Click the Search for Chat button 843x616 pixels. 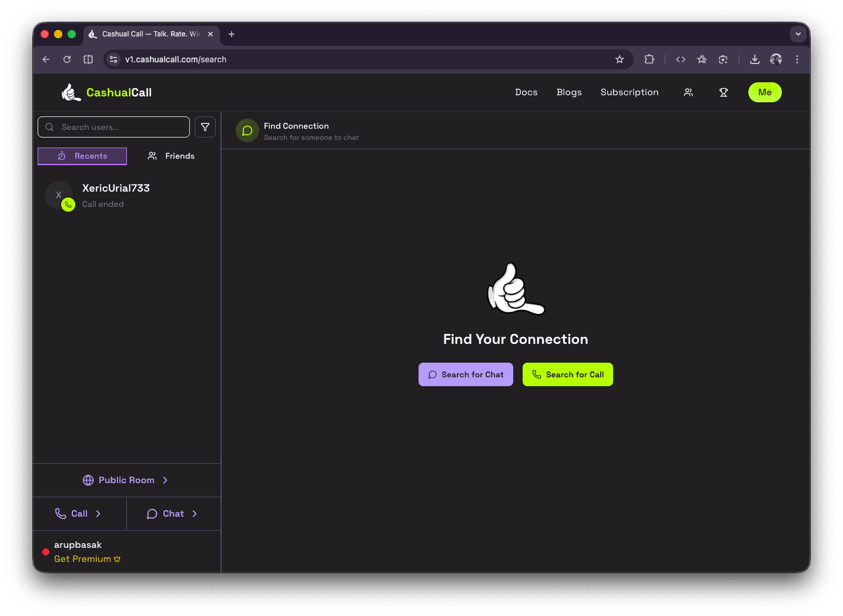coord(466,374)
